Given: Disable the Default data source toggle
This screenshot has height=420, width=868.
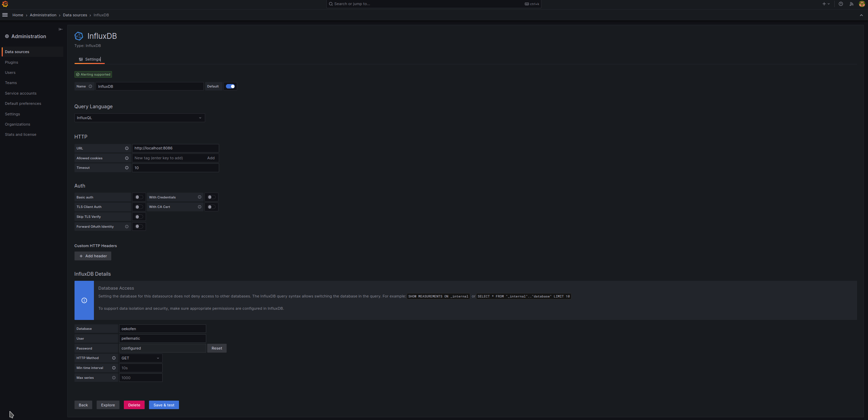Looking at the screenshot, I should [x=230, y=86].
